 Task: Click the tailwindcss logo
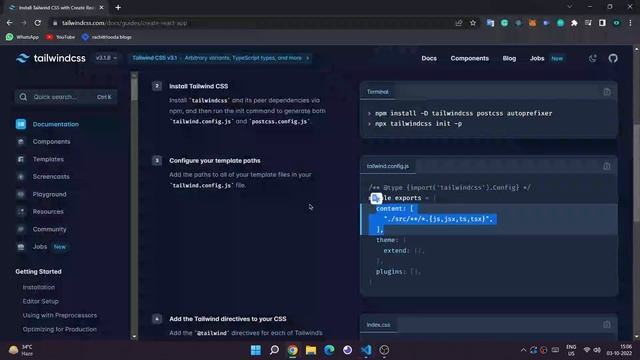click(x=51, y=58)
